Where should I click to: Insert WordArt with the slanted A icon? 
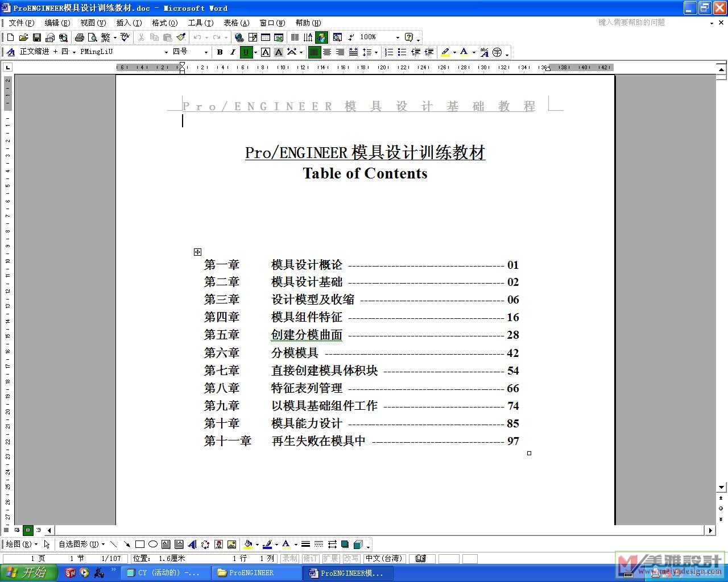[x=192, y=544]
